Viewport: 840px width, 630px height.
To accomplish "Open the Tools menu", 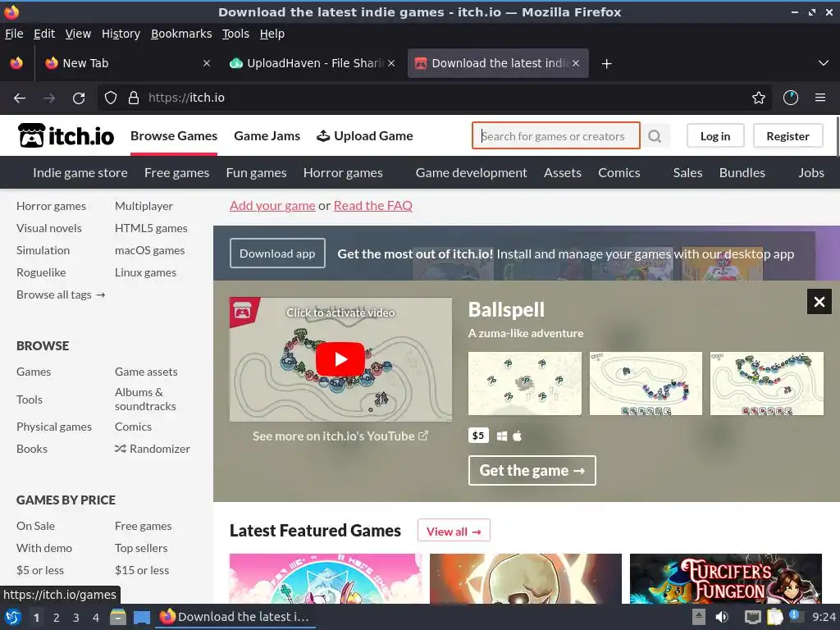I will [235, 34].
